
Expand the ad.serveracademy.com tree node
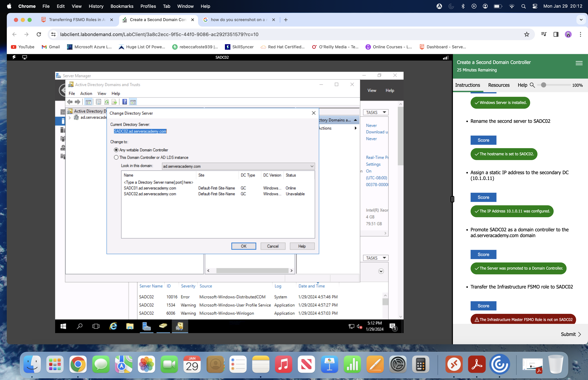point(70,118)
